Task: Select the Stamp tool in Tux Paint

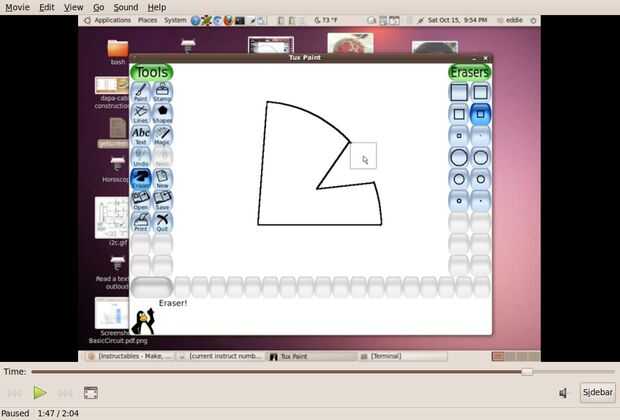Action: pyautogui.click(x=162, y=92)
